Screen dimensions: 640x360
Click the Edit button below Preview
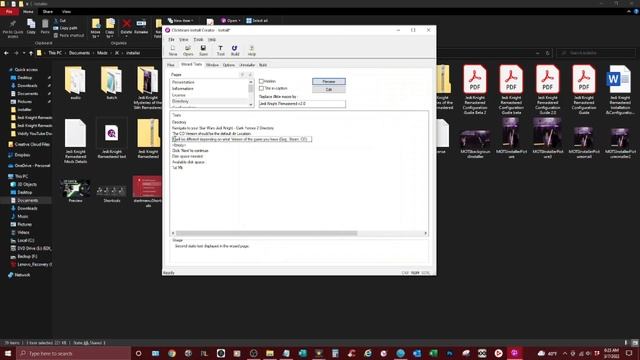tap(329, 89)
